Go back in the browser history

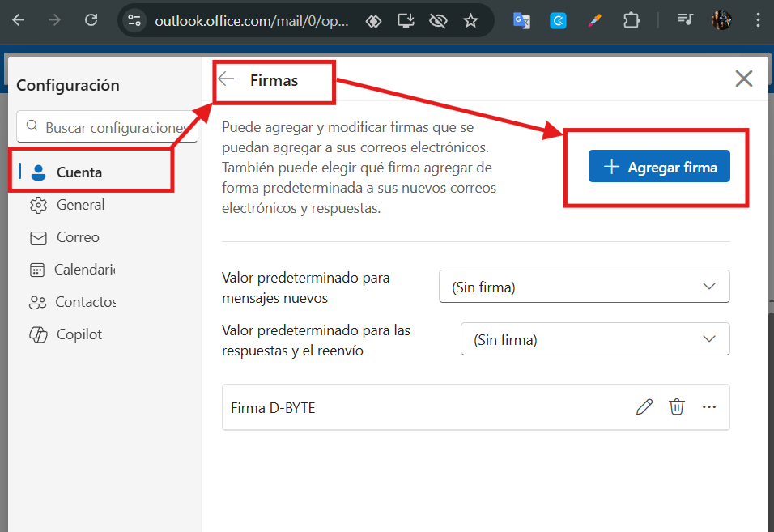(x=19, y=20)
